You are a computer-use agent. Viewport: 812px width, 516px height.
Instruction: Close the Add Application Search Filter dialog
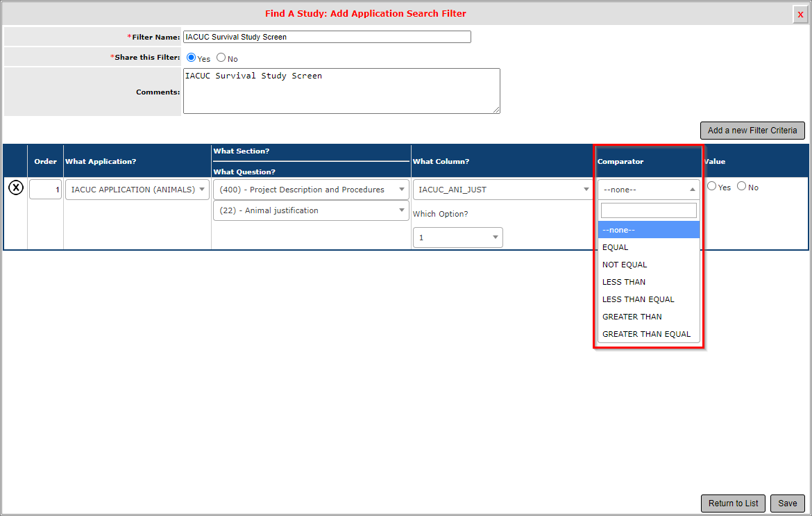(x=800, y=14)
